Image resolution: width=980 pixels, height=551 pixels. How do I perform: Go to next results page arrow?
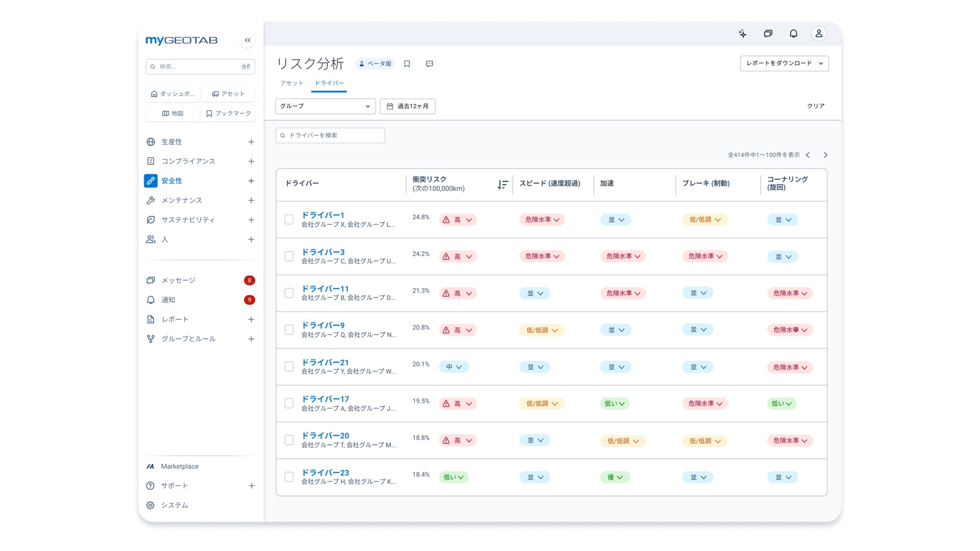[825, 155]
